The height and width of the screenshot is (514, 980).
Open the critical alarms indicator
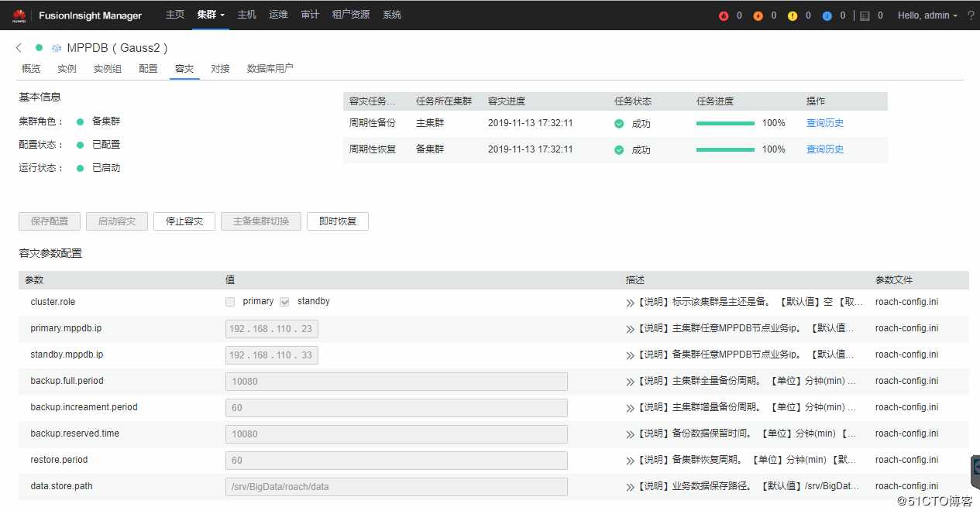724,14
